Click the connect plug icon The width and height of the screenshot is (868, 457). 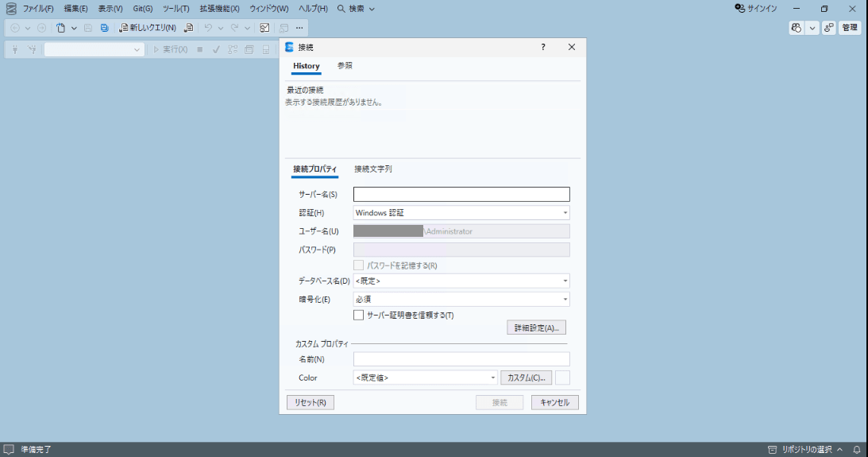[15, 50]
